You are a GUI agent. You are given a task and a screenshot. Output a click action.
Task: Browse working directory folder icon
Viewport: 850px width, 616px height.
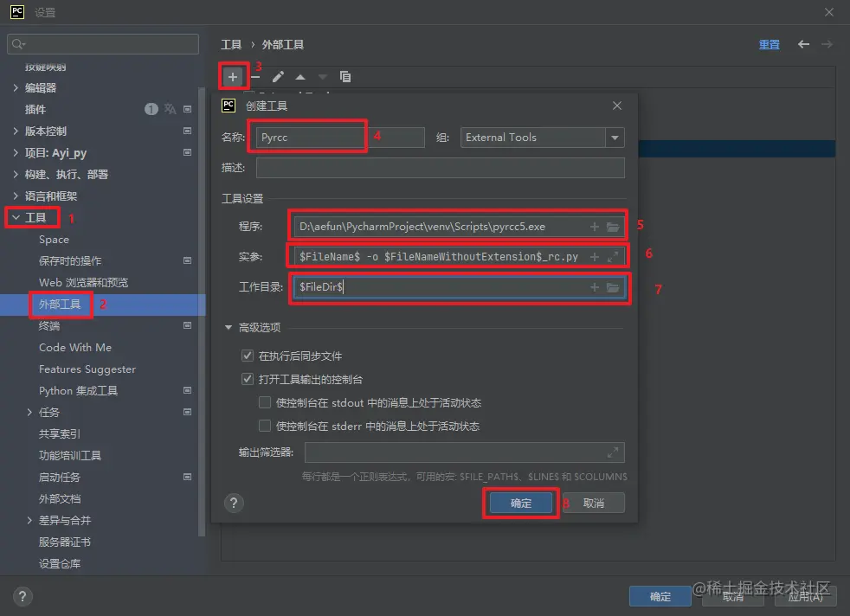[613, 287]
